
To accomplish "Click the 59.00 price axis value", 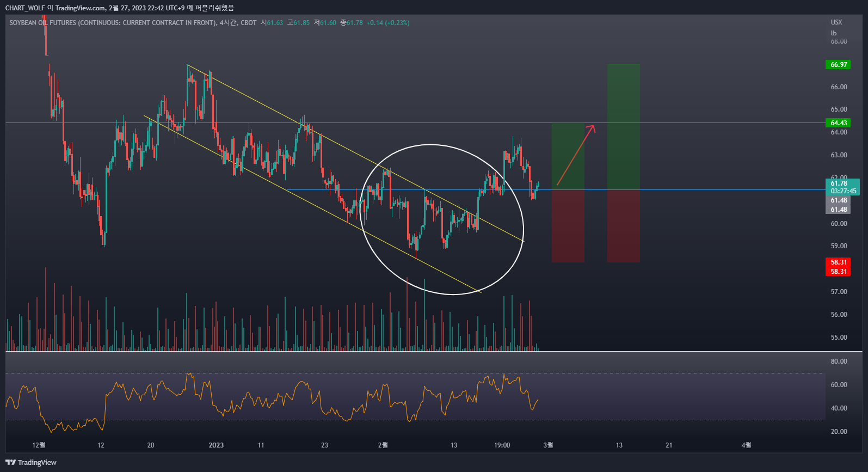I will pos(839,246).
